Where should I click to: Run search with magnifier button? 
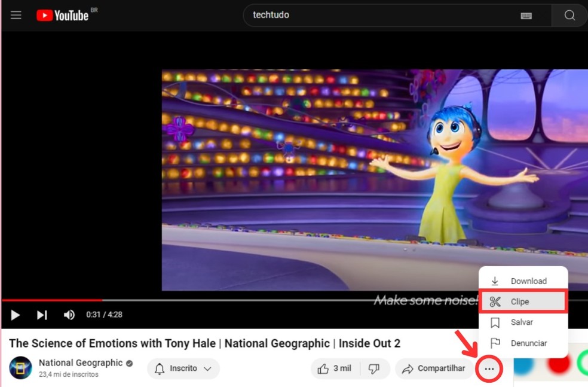click(x=569, y=15)
